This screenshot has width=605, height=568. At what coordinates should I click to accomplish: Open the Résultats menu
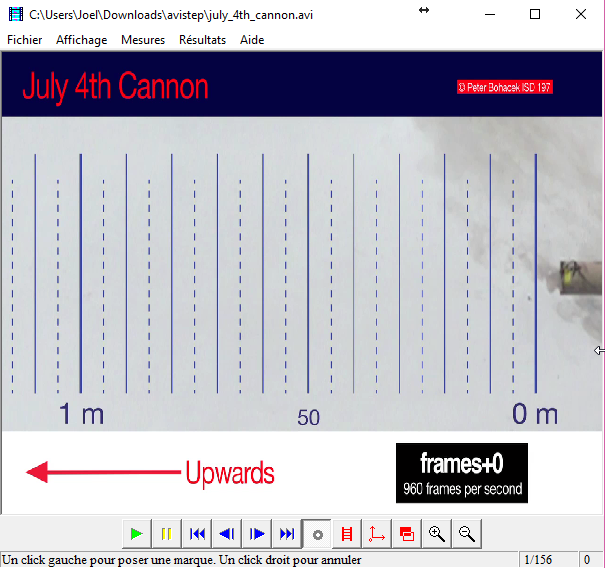(202, 40)
